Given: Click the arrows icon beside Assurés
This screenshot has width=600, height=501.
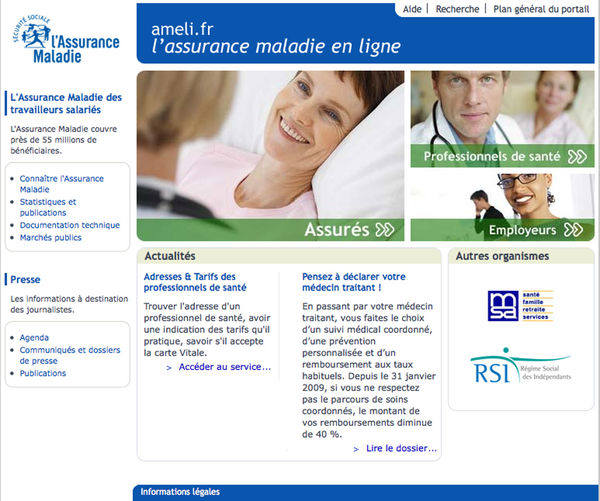Looking at the screenshot, I should point(384,230).
